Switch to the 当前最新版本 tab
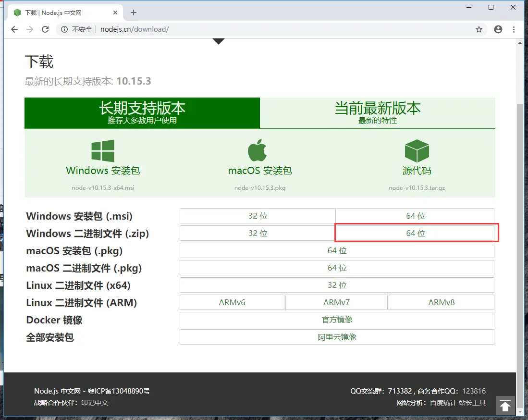This screenshot has height=420, width=528. pyautogui.click(x=378, y=113)
